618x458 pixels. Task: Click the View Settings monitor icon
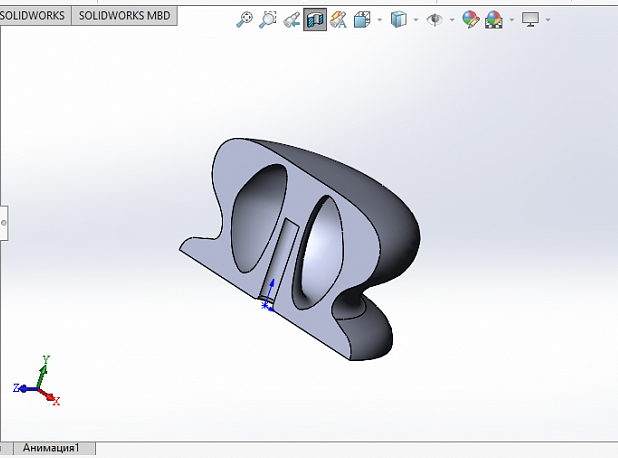(x=530, y=19)
